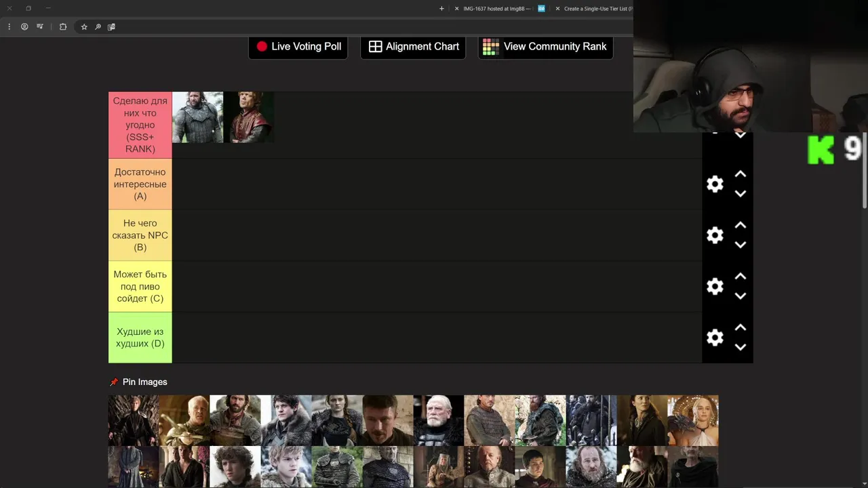Select the red-tunic man image in SSS+ row

(249, 117)
